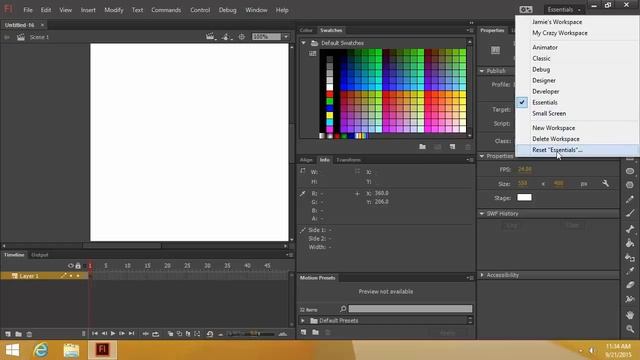
Task: Select the Oval tool
Action: 630,171
